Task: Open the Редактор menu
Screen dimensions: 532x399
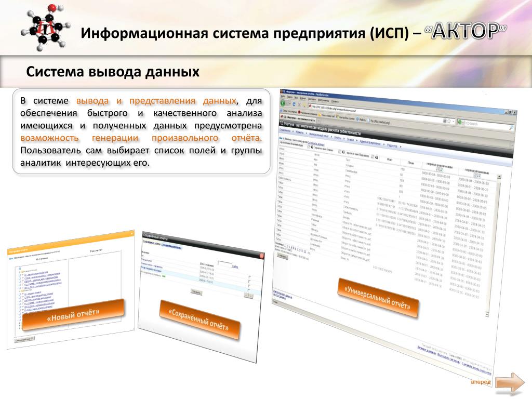Action: (x=392, y=145)
